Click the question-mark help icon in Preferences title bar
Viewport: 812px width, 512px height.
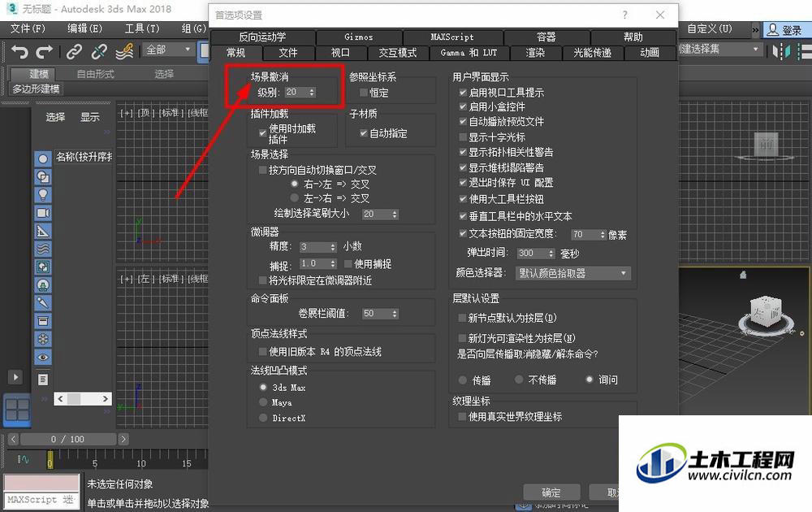click(x=625, y=15)
